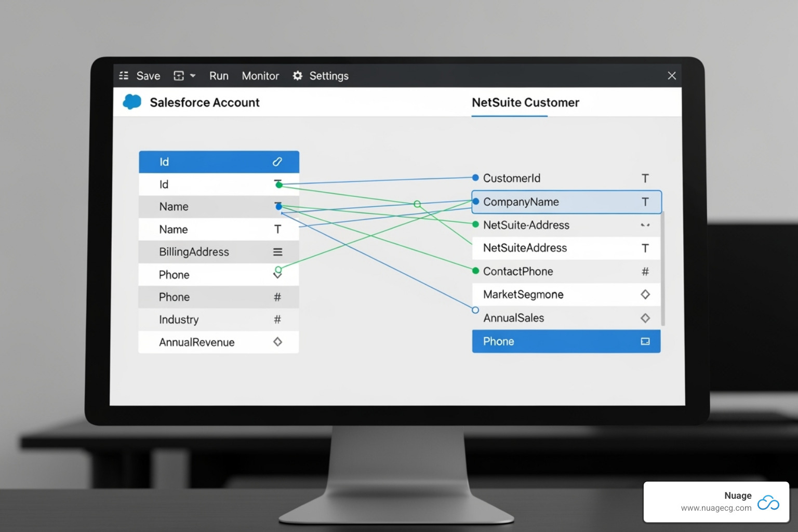Open the dropdown arrow beside layout icon

click(193, 76)
